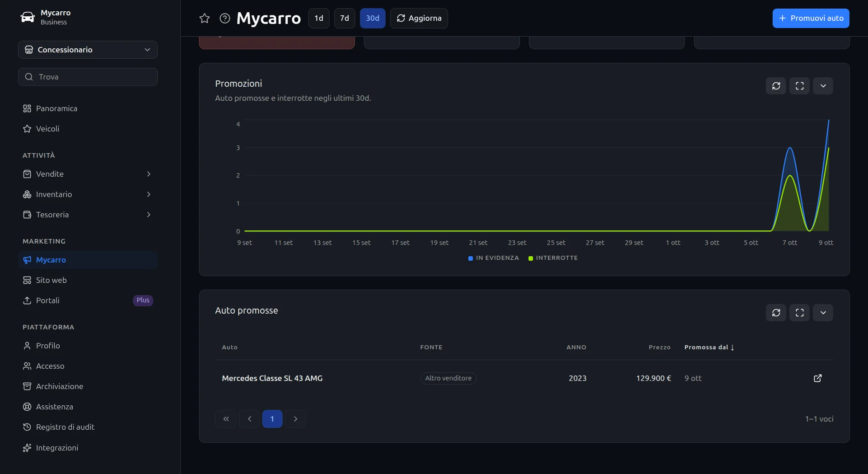Image resolution: width=868 pixels, height=474 pixels.
Task: Open Profilo in the sidebar
Action: click(x=88, y=346)
